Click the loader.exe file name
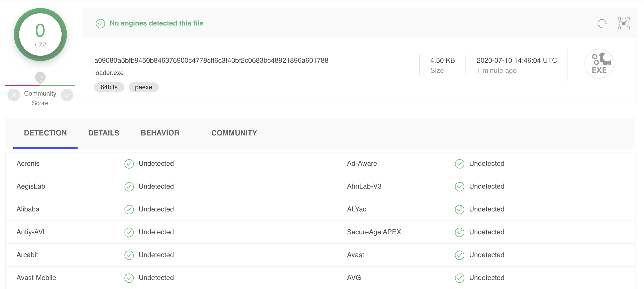This screenshot has width=644, height=289. (109, 73)
